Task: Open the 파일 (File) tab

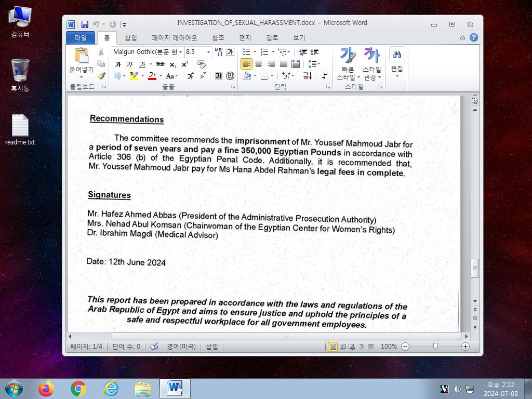Action: 81,38
